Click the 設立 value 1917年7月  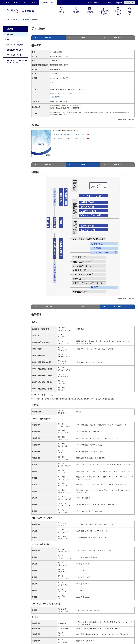coord(54,61)
